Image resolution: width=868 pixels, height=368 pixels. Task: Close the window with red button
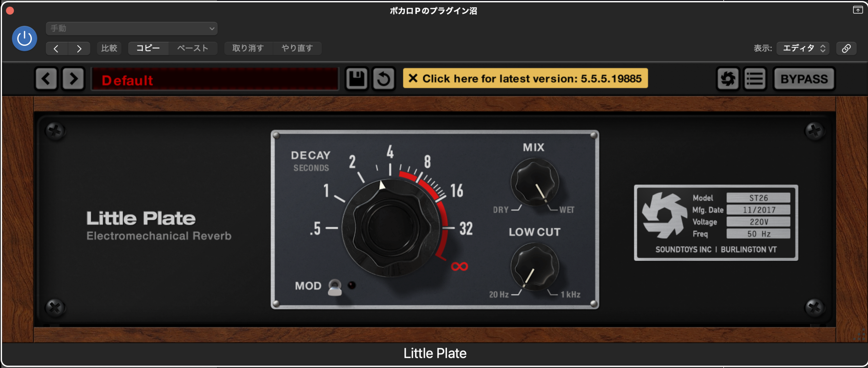tap(10, 11)
